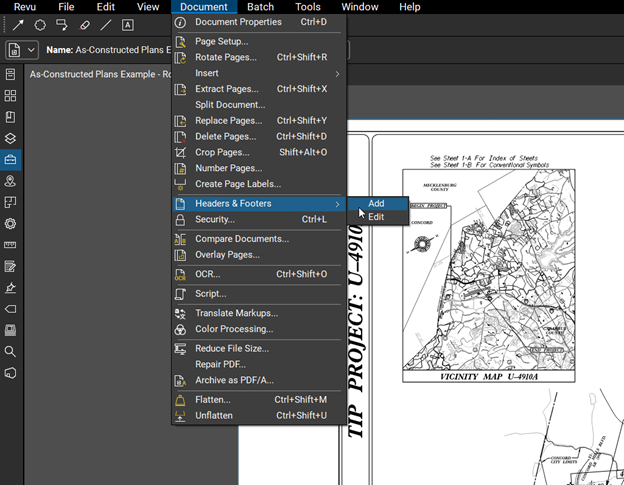Choose Replace Pages...
Image resolution: width=624 pixels, height=485 pixels.
pyautogui.click(x=258, y=121)
